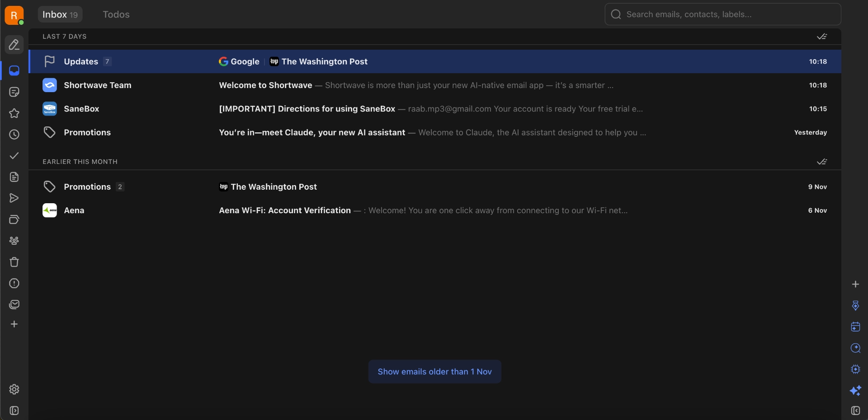Click the Shortwave Team sender avatar

(x=50, y=85)
